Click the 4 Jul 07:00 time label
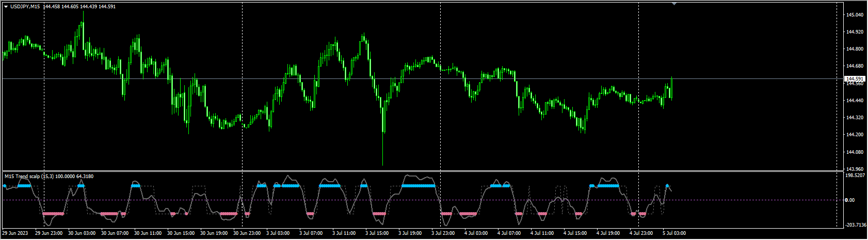The width and height of the screenshot is (868, 240). click(x=510, y=233)
